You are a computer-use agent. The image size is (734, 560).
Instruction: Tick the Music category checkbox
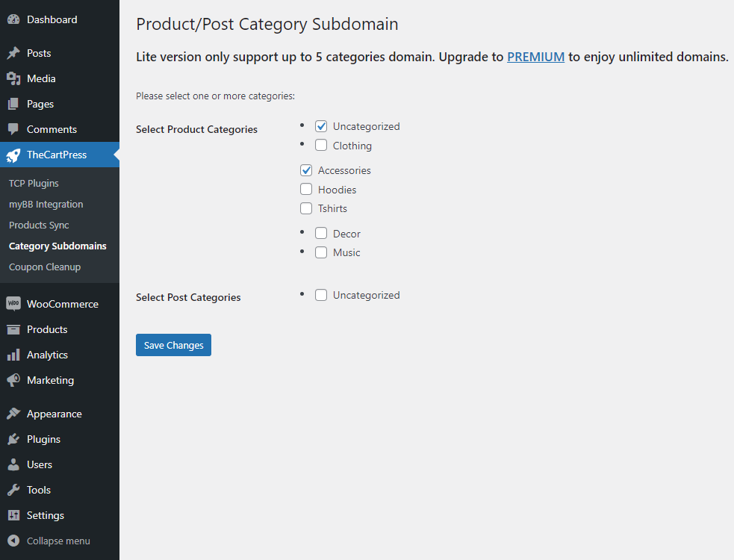pyautogui.click(x=321, y=252)
